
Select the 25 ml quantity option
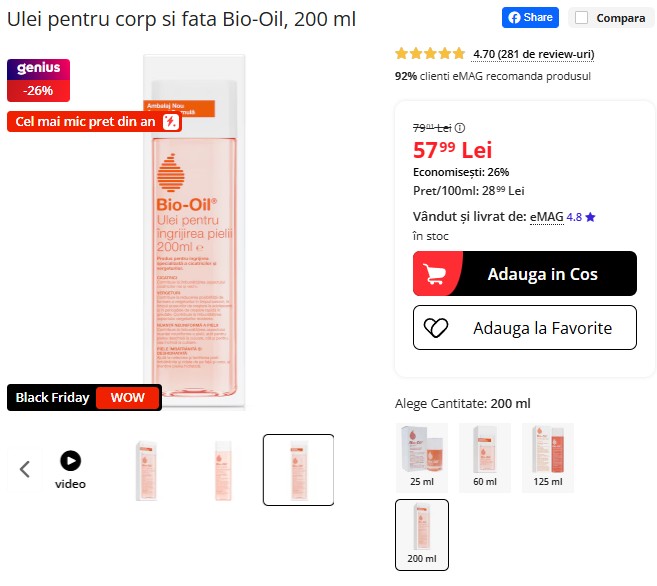point(422,458)
